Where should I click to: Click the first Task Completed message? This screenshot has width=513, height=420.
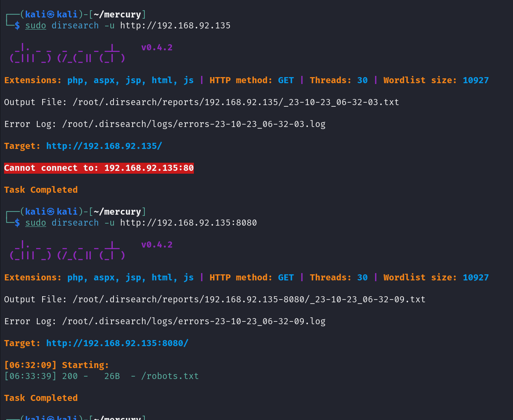(41, 190)
